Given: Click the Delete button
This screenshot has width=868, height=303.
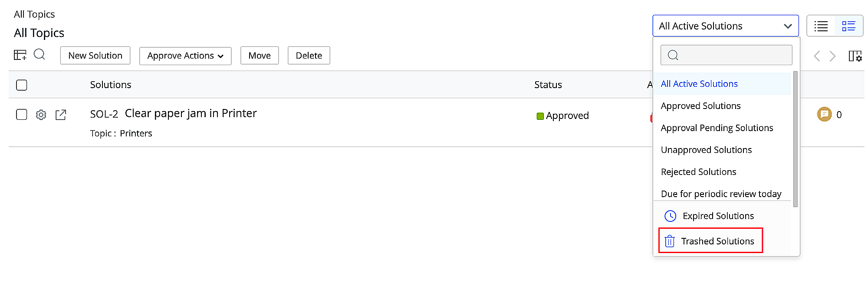Looking at the screenshot, I should (309, 56).
